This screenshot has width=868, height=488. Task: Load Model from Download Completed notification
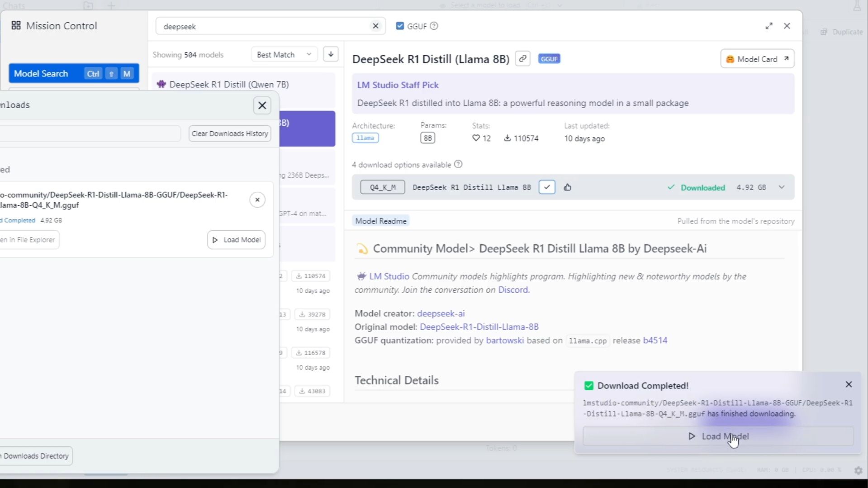(x=718, y=436)
